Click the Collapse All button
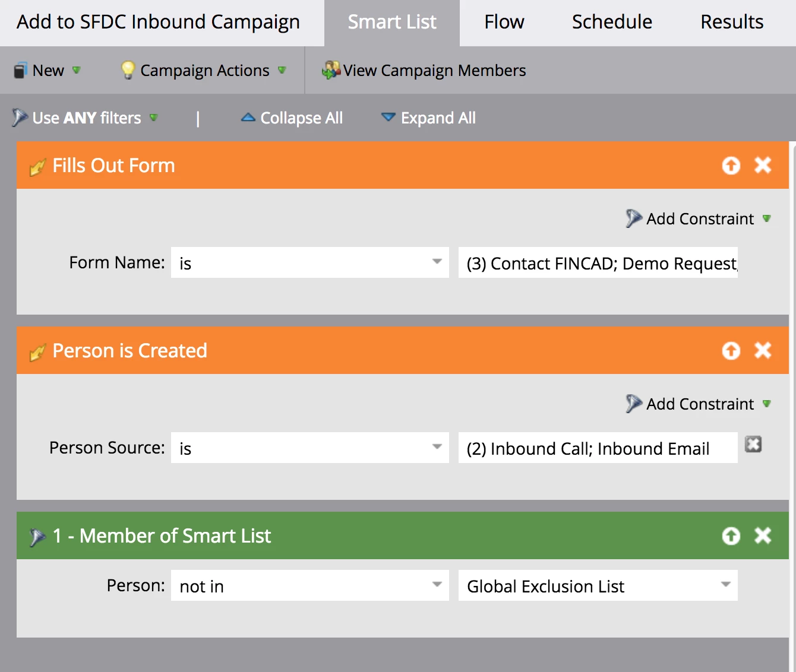 click(x=292, y=118)
